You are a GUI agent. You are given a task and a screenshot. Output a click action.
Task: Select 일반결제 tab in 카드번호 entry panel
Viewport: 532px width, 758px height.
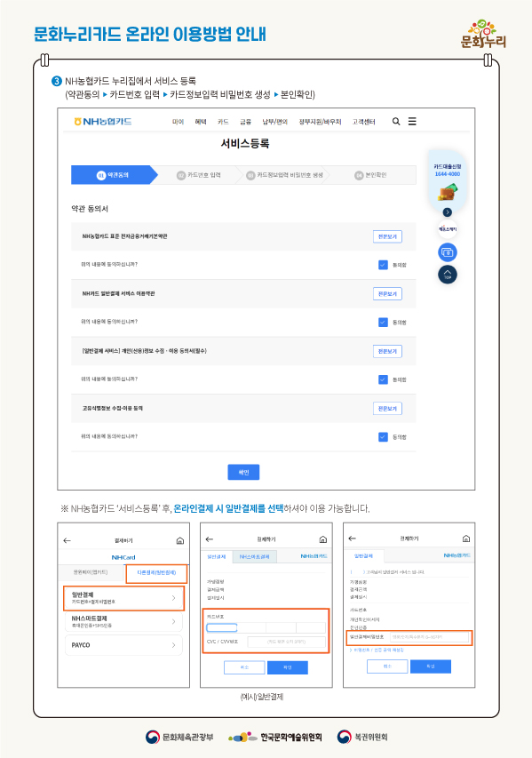(217, 556)
